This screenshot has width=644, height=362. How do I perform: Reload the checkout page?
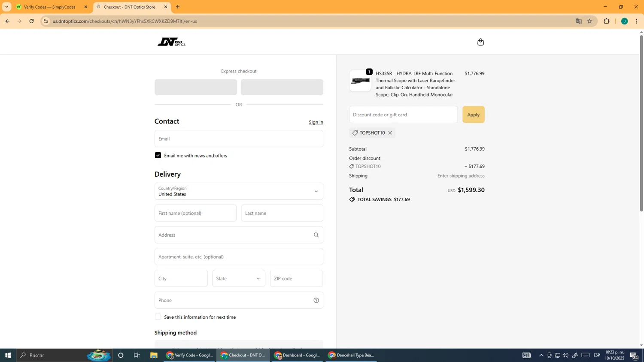point(31,21)
